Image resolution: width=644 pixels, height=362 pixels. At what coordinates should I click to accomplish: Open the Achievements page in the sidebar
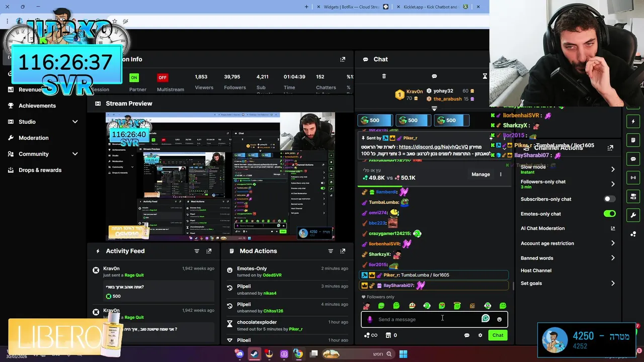tap(37, 106)
